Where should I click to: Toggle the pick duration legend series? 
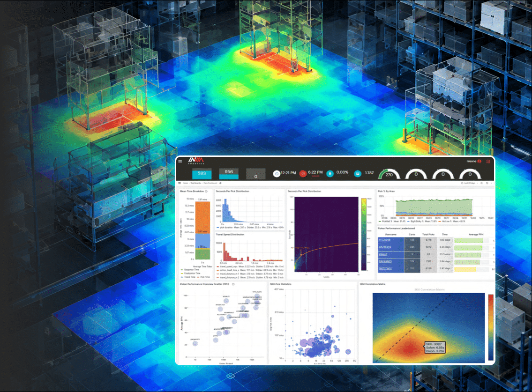(225, 228)
